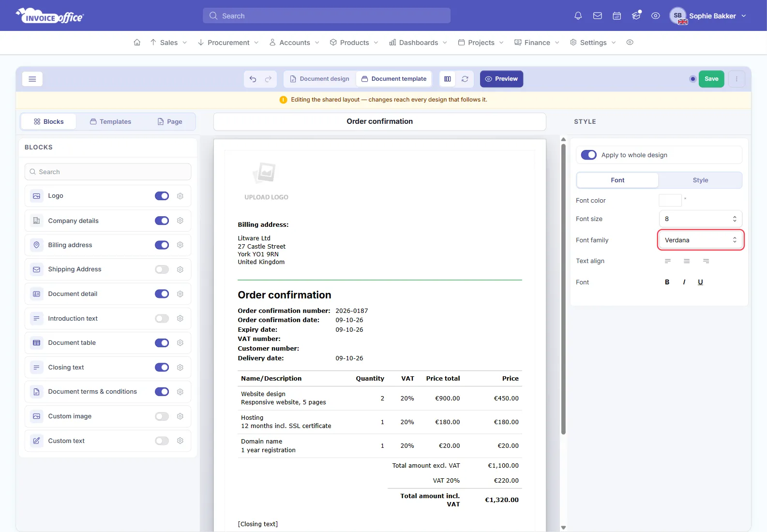This screenshot has height=532, width=767.
Task: Disable the Logo block toggle
Action: coord(162,196)
